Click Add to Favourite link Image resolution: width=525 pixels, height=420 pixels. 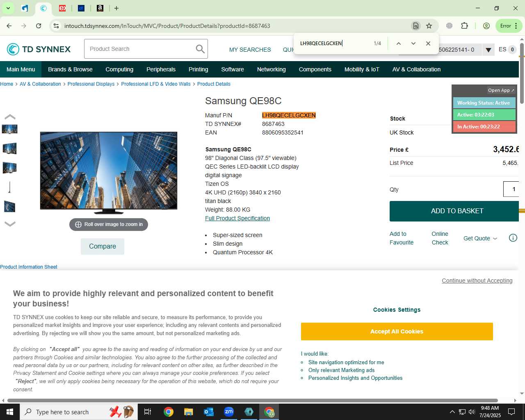(x=402, y=238)
